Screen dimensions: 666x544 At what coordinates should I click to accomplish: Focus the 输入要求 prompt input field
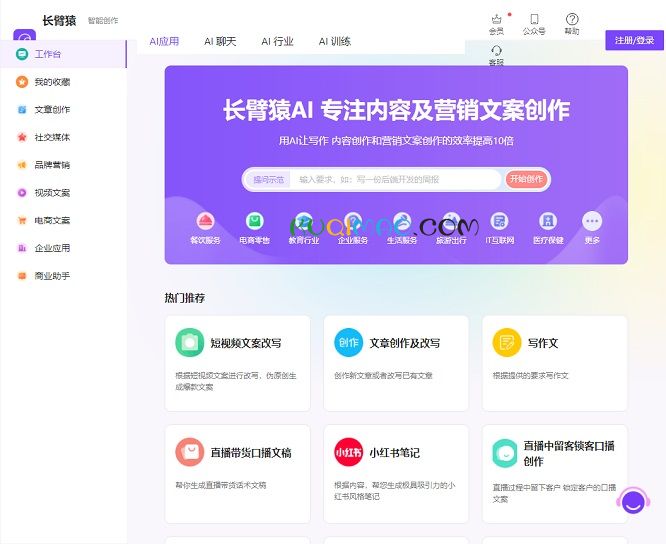coord(396,180)
